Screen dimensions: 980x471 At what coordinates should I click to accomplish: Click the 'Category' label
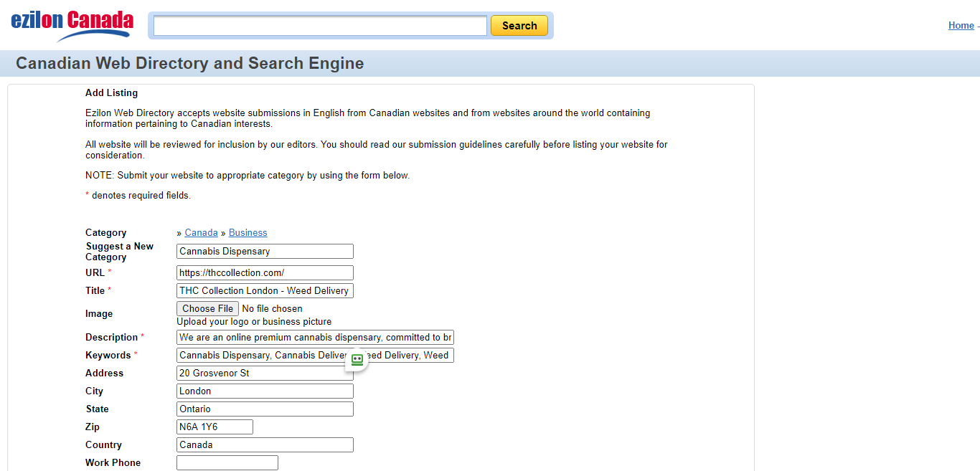tap(106, 233)
